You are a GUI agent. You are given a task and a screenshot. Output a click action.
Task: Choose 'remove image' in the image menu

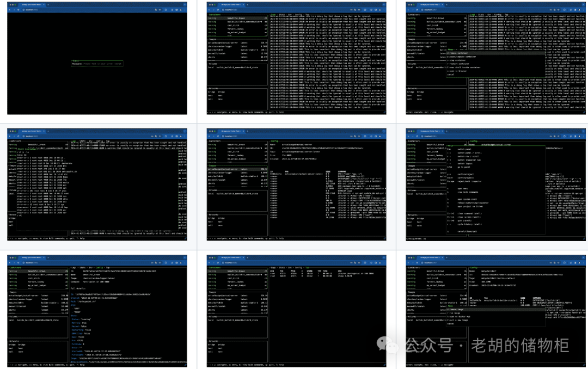496,310
